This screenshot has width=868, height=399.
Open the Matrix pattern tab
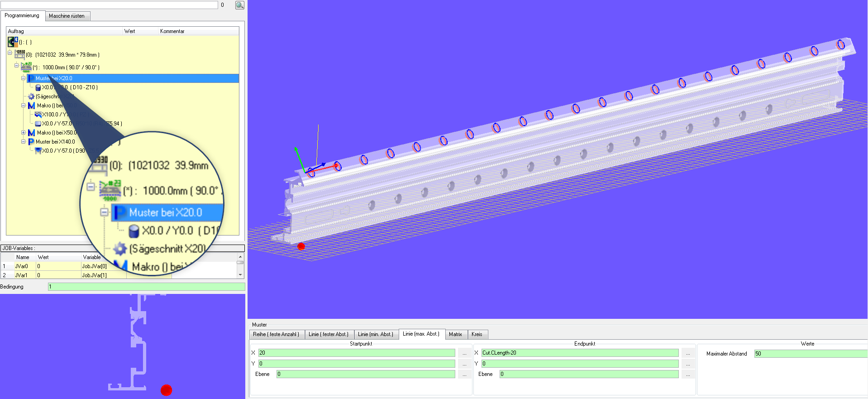pyautogui.click(x=455, y=334)
